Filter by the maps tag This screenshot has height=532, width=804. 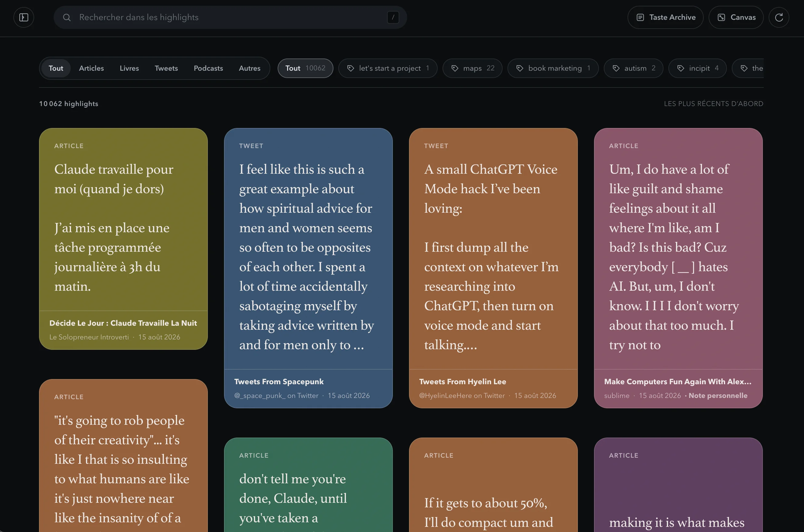pyautogui.click(x=472, y=68)
